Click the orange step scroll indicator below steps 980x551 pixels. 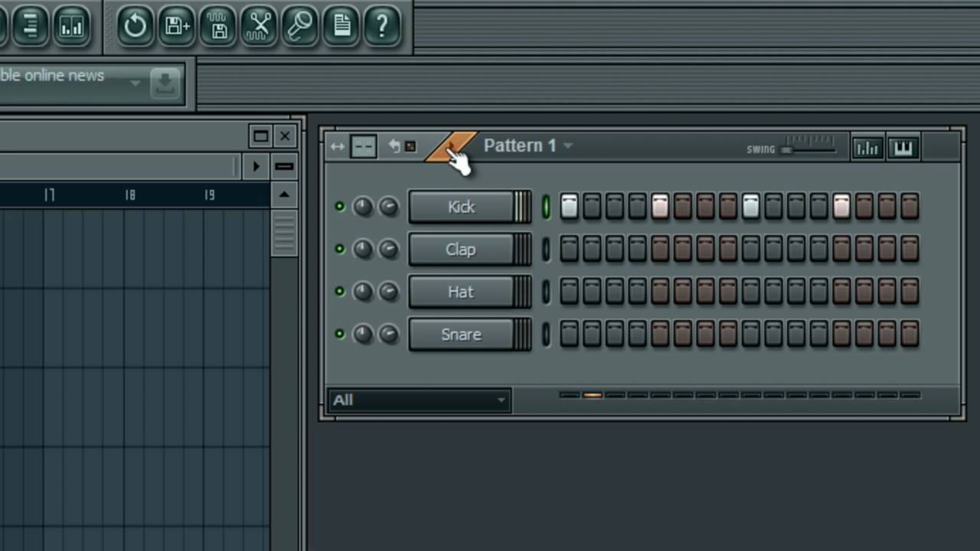tap(592, 396)
